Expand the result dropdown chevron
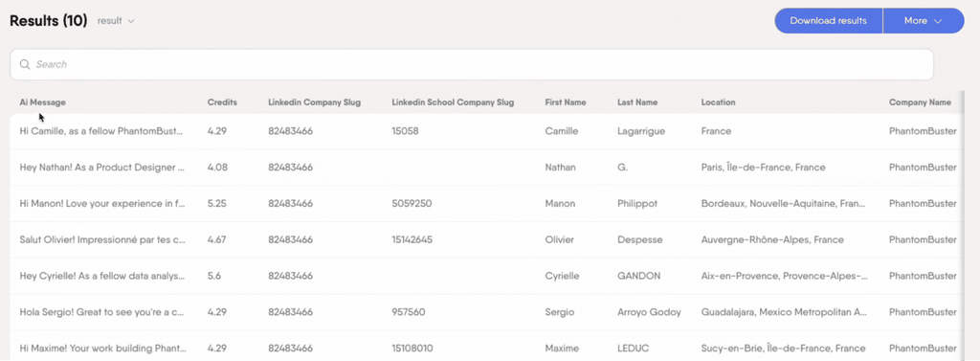The image size is (980, 361). click(131, 21)
